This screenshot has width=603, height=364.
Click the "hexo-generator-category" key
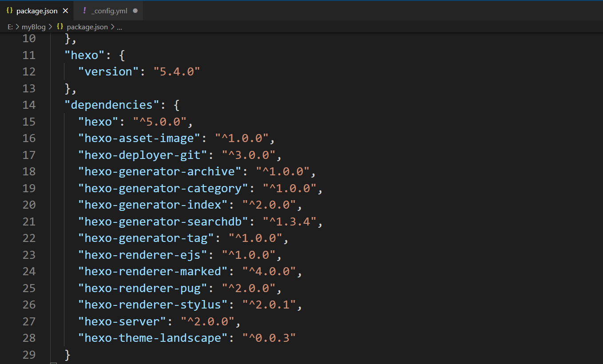coord(163,188)
